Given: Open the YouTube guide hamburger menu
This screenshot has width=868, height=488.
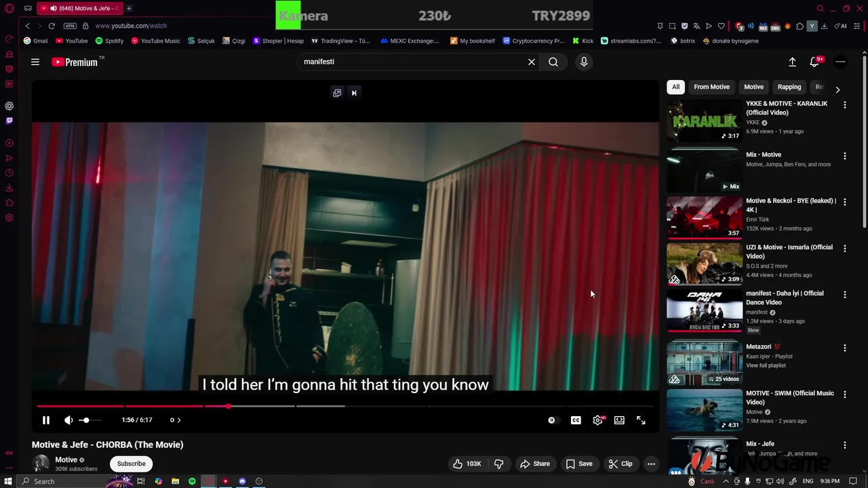Looking at the screenshot, I should (x=35, y=62).
